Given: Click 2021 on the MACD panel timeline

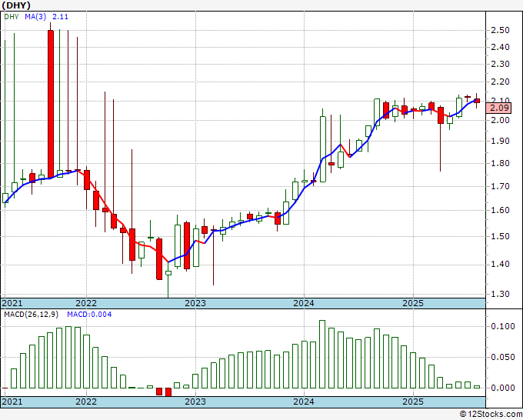Looking at the screenshot, I should [x=12, y=402].
